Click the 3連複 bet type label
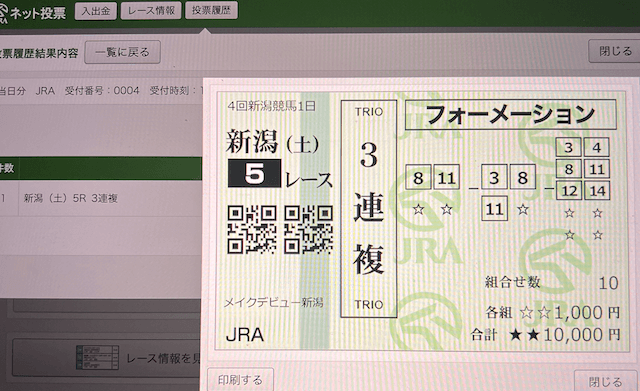 (369, 208)
